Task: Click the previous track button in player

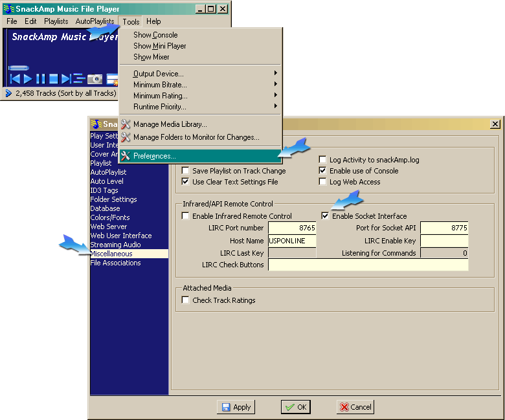Action: [x=15, y=78]
